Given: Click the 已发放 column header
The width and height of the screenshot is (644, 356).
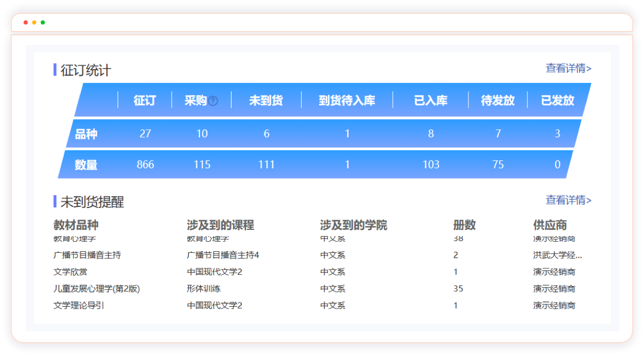Looking at the screenshot, I should (x=557, y=100).
